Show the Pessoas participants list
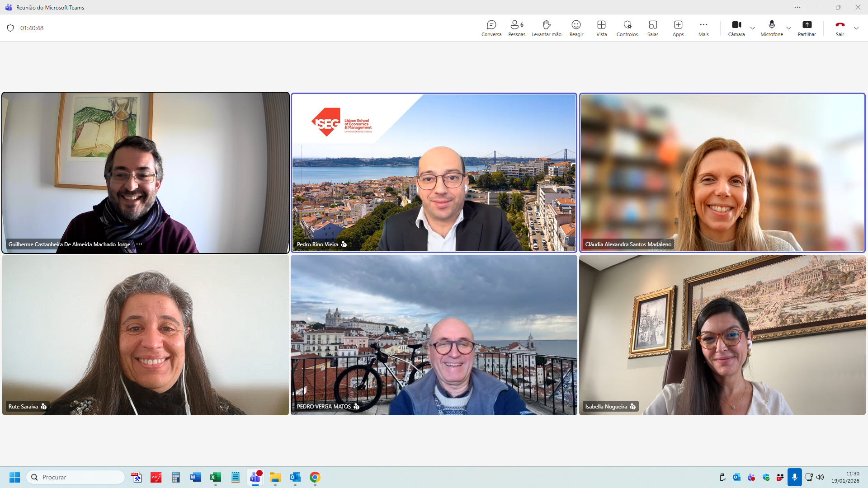The height and width of the screenshot is (488, 868). tap(516, 28)
